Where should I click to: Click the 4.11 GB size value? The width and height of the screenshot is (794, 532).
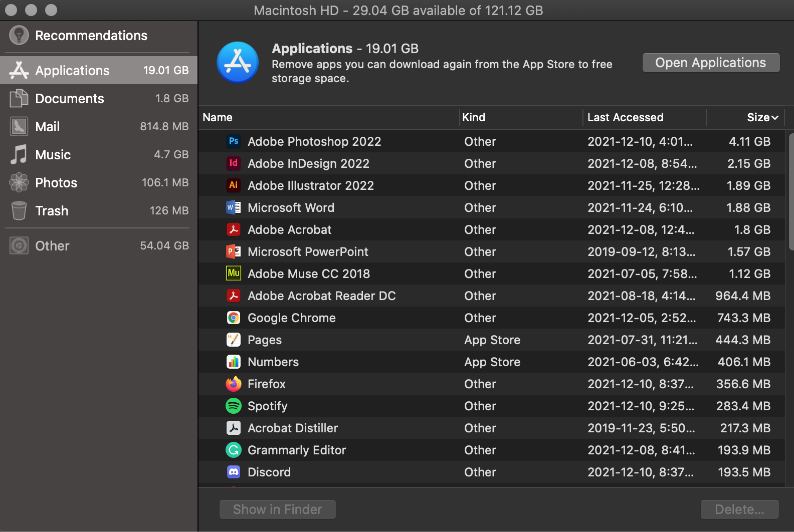(749, 142)
